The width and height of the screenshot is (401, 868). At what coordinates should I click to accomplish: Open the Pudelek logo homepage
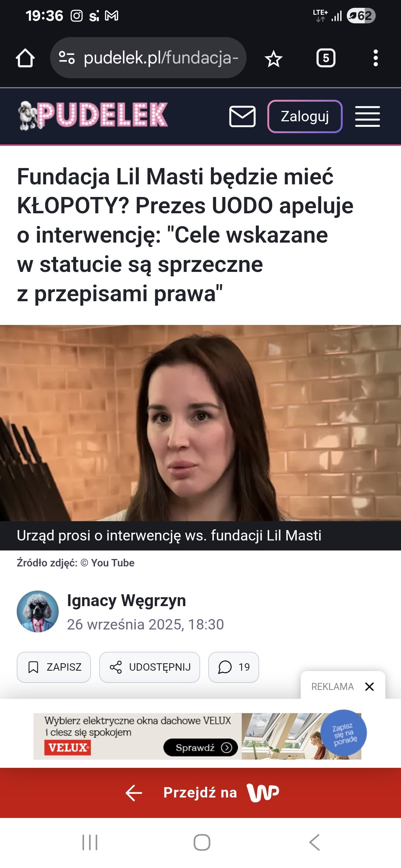(93, 115)
